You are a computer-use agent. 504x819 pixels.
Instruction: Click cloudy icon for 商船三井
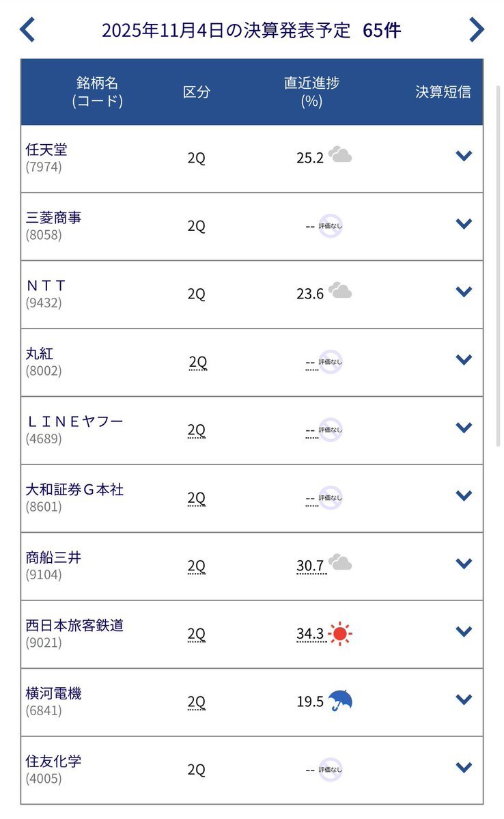[x=340, y=564]
